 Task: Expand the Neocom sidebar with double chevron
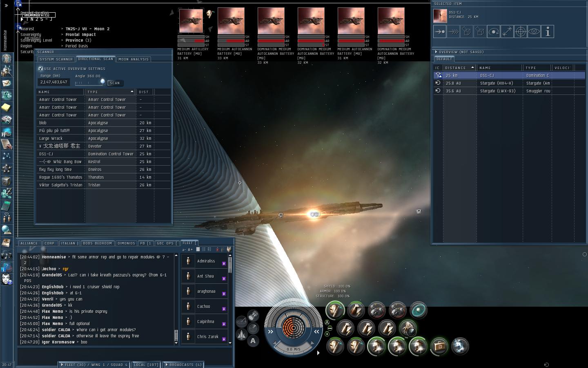point(6,6)
